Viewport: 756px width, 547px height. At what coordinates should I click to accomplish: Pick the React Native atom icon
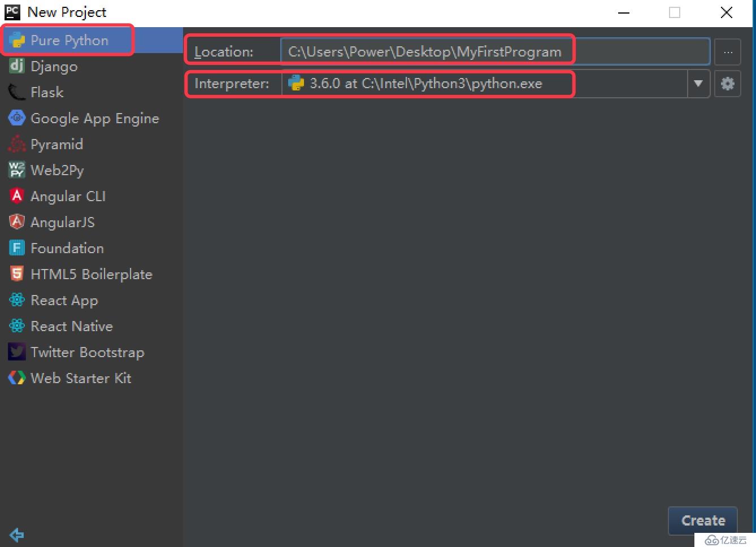(17, 326)
